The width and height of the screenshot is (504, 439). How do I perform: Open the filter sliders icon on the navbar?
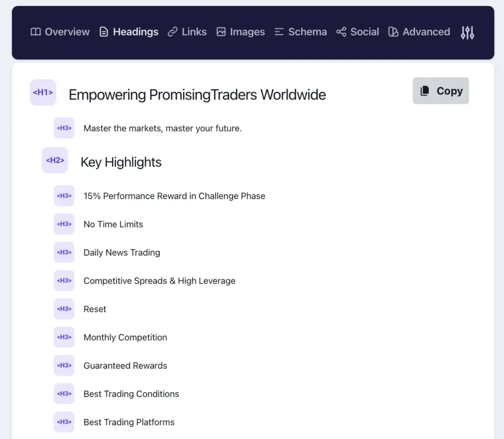[467, 31]
